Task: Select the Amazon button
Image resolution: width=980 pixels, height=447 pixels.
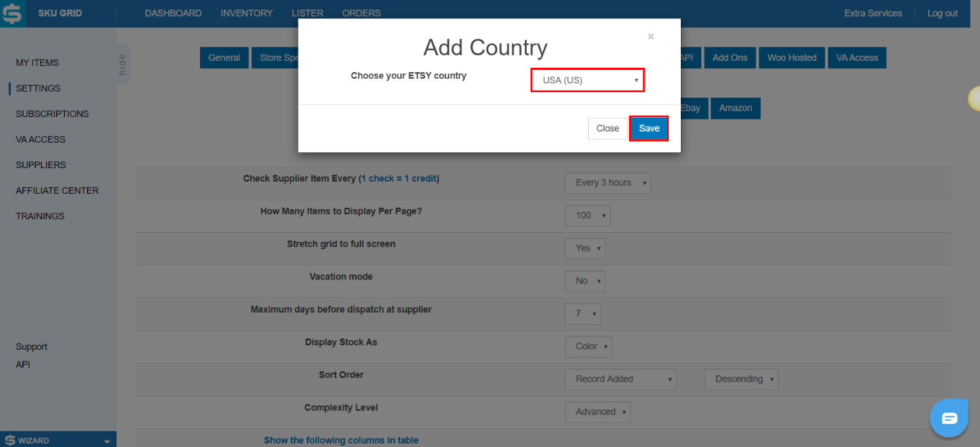Action: (x=736, y=108)
